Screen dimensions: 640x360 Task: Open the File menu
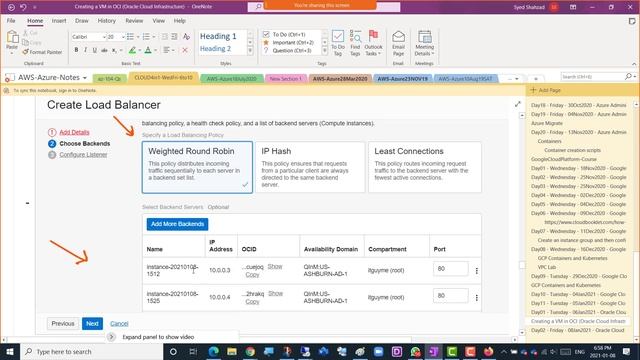coord(11,20)
